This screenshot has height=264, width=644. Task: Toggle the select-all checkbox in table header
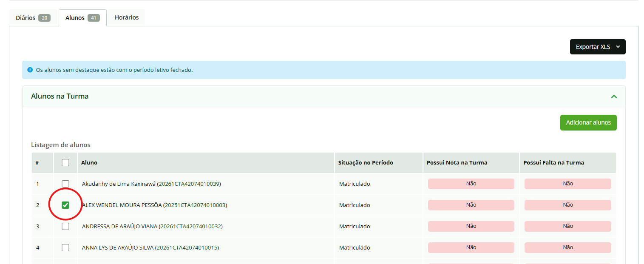coord(65,162)
